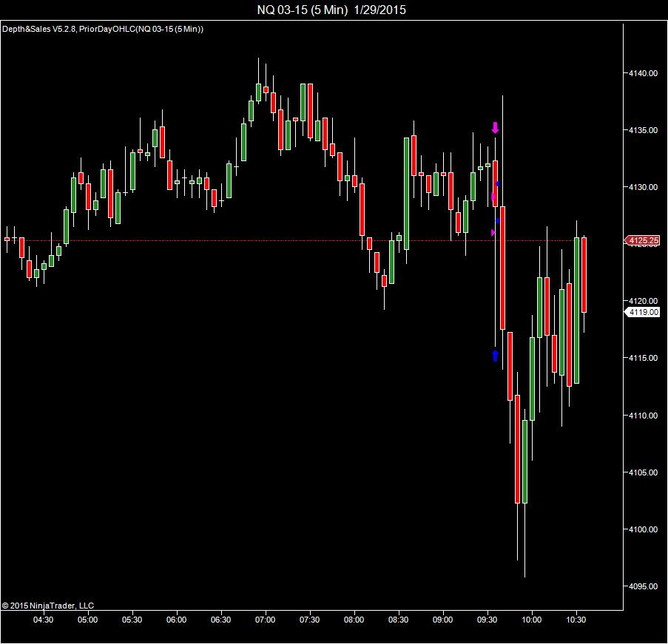Click the 05:30 time axis label
This screenshot has width=668, height=644.
pyautogui.click(x=132, y=620)
